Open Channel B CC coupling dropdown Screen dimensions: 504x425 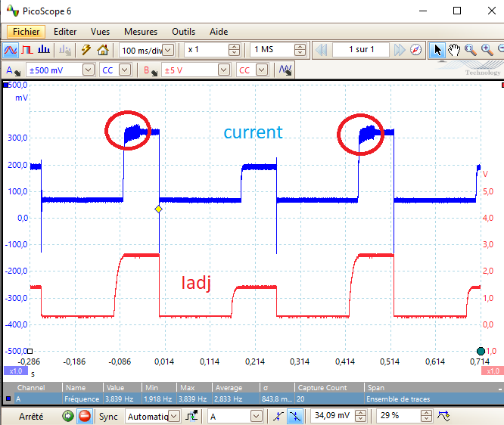[x=262, y=70]
